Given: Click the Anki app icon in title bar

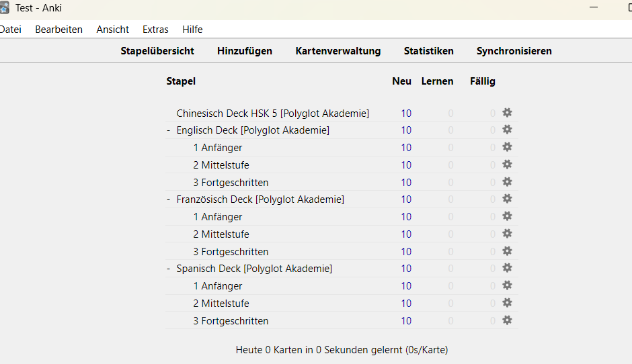Looking at the screenshot, I should (x=4, y=7).
